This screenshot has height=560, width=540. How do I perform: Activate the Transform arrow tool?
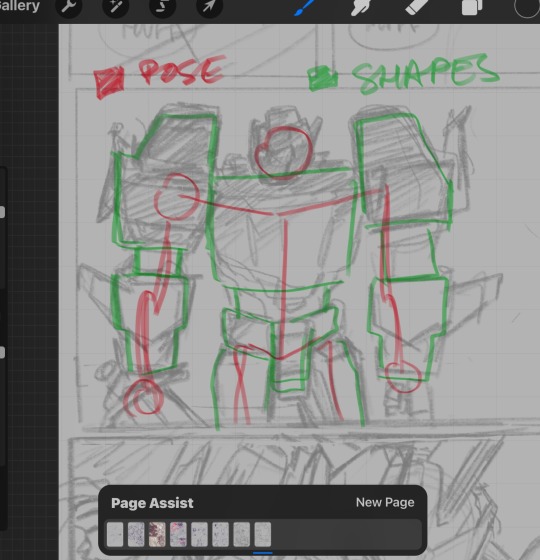(210, 6)
